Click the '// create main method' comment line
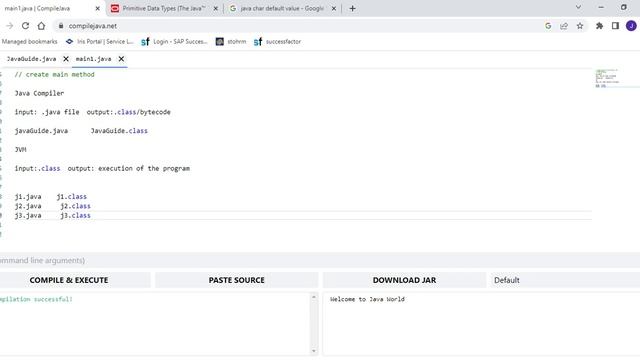640x360 pixels. coord(55,75)
